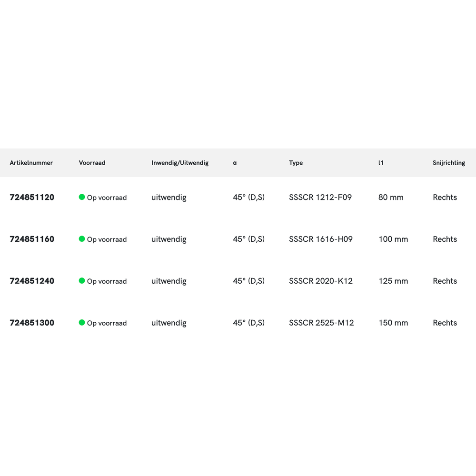Viewport: 476px width, 476px height.
Task: Click green stock dot for article 724851120
Action: 82,197
